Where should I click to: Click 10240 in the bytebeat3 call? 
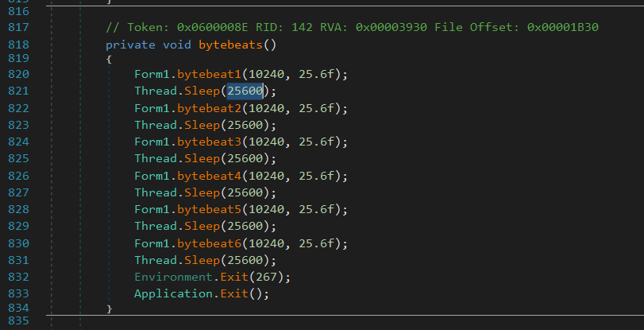(x=267, y=142)
